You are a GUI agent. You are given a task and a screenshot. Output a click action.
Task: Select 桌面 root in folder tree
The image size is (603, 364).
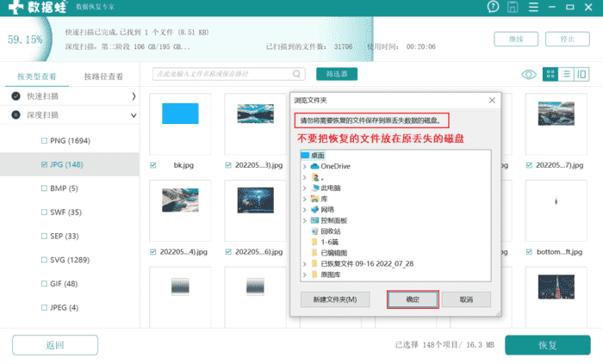(317, 156)
